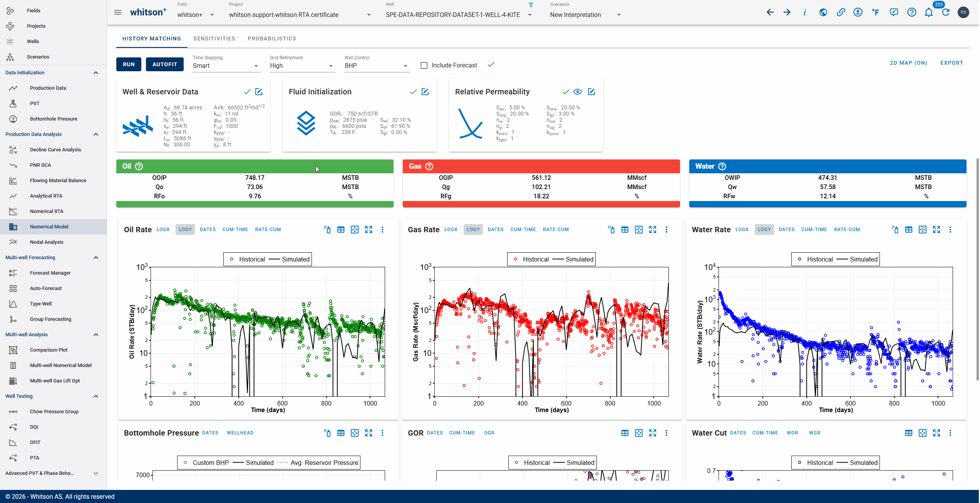This screenshot has height=503, width=980.
Task: Click the globe icon in top toolbar
Action: pyautogui.click(x=823, y=12)
